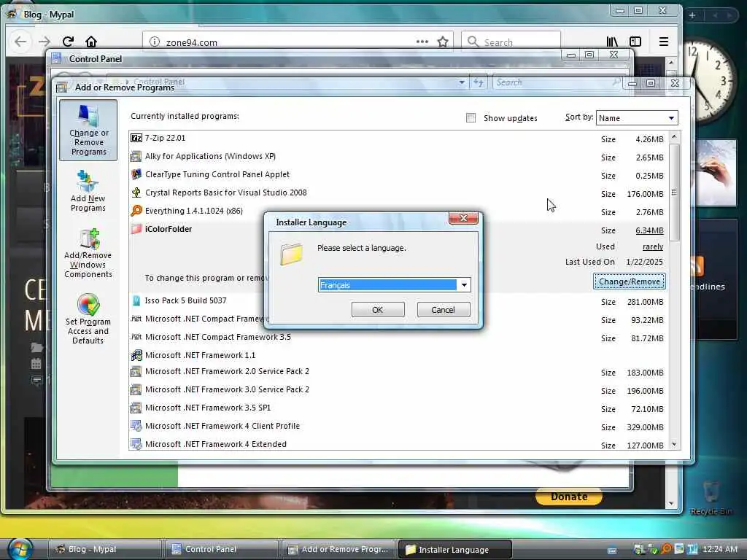Switch to Installer Language taskbar button
This screenshot has height=560, width=747.
tap(454, 549)
